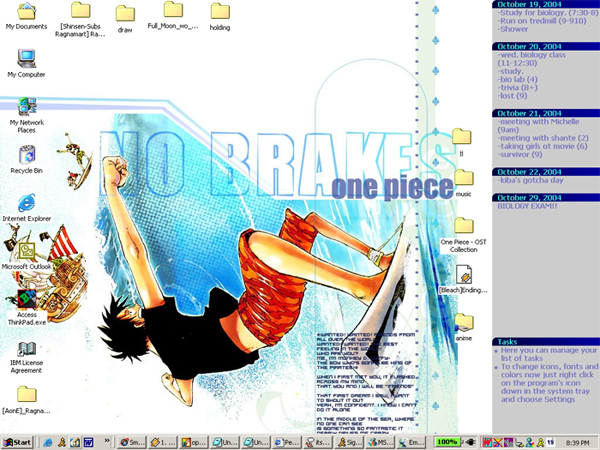Switch to first 'Un...' taskbar window
The image size is (600, 450).
coord(225,443)
